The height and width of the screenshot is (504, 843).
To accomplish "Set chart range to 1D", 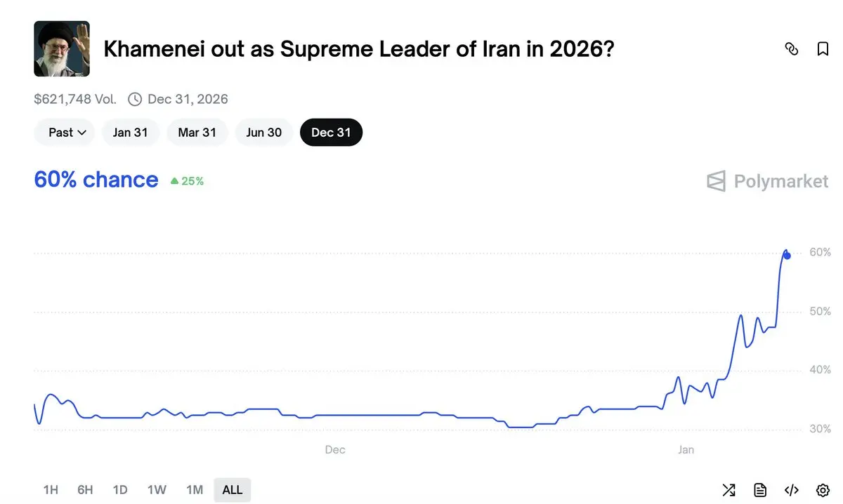I will 120,490.
